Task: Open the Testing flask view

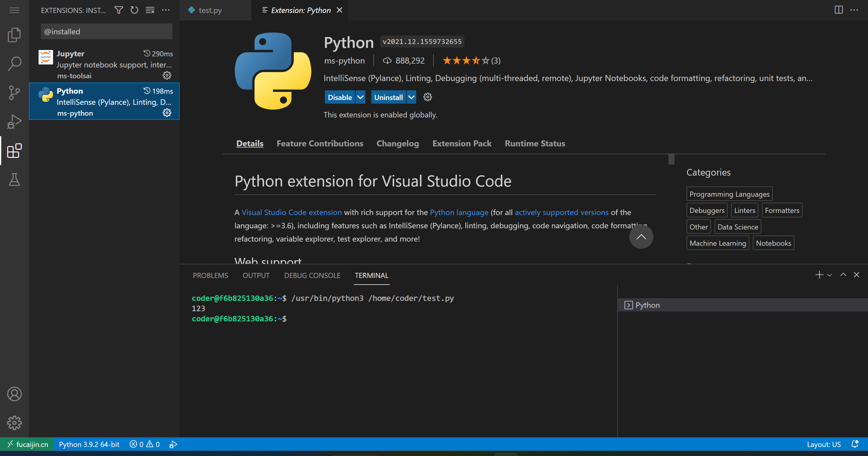Action: pos(14,180)
